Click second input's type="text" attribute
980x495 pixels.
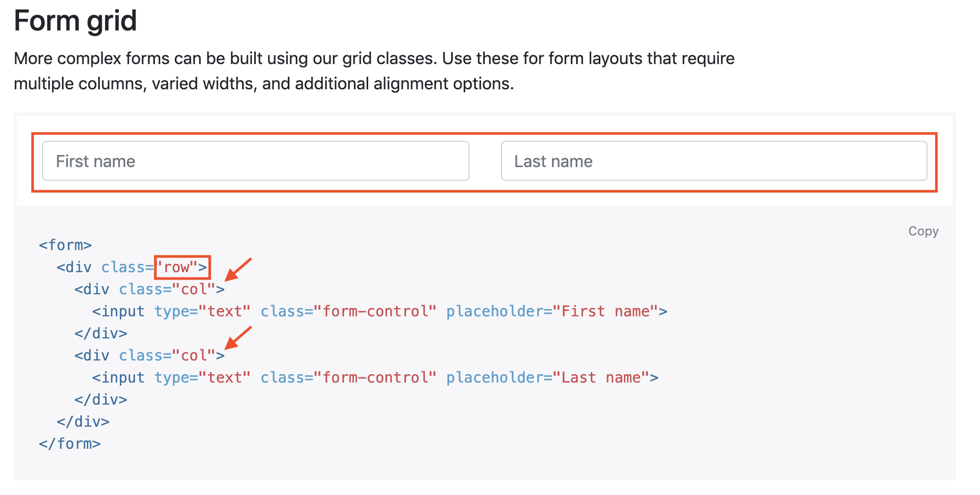pyautogui.click(x=202, y=378)
